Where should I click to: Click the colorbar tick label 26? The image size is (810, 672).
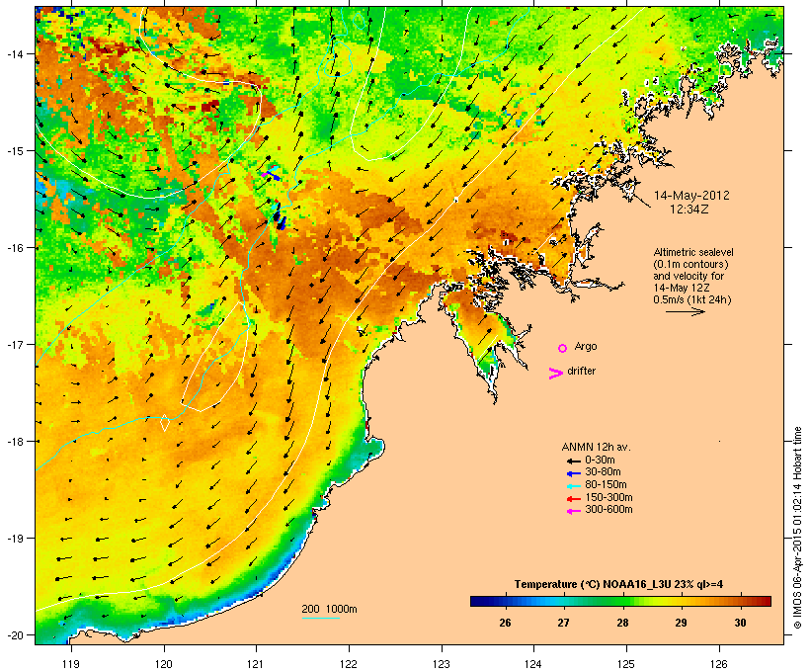tap(505, 623)
